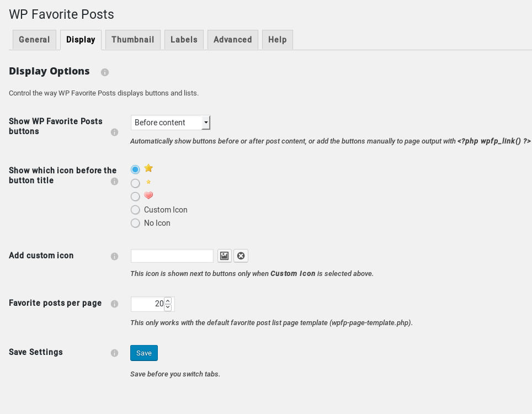Increase favorite posts per page value
Image resolution: width=532 pixels, height=414 pixels.
pyautogui.click(x=168, y=301)
